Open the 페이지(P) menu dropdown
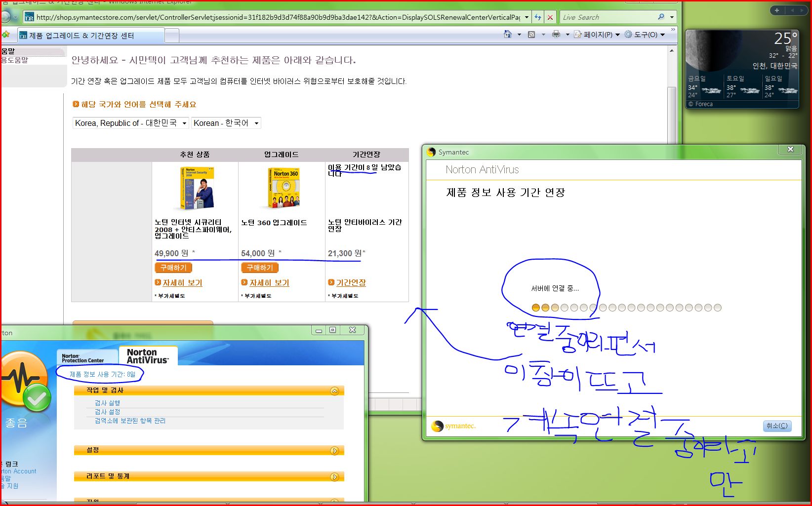Viewport: 812px width, 506px height. pyautogui.click(x=617, y=35)
